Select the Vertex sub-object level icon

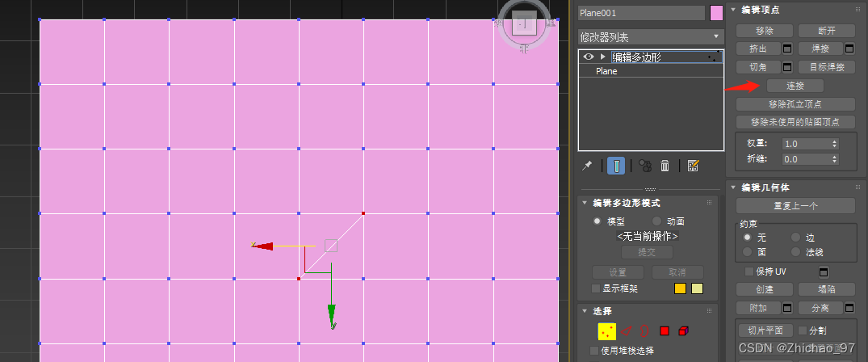tap(606, 331)
